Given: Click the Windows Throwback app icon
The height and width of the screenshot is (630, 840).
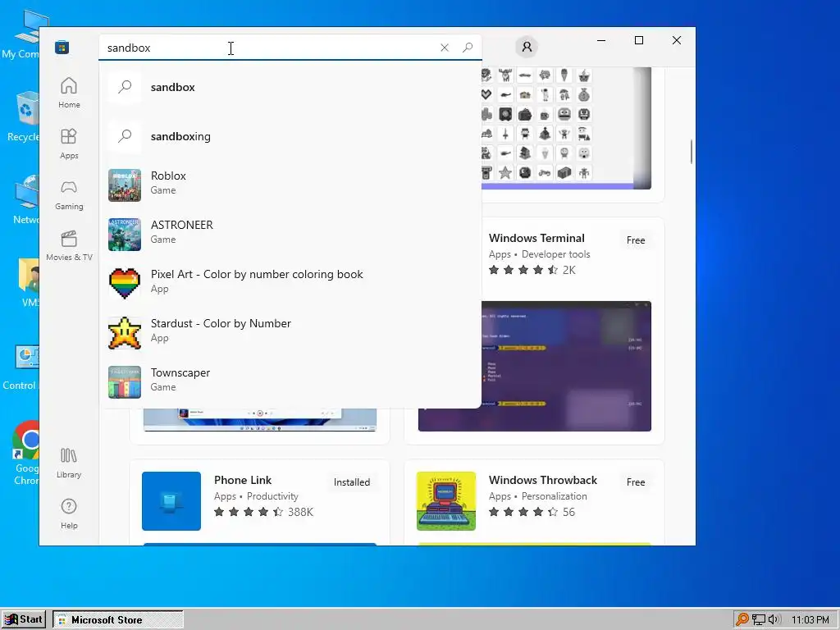Looking at the screenshot, I should pyautogui.click(x=446, y=501).
